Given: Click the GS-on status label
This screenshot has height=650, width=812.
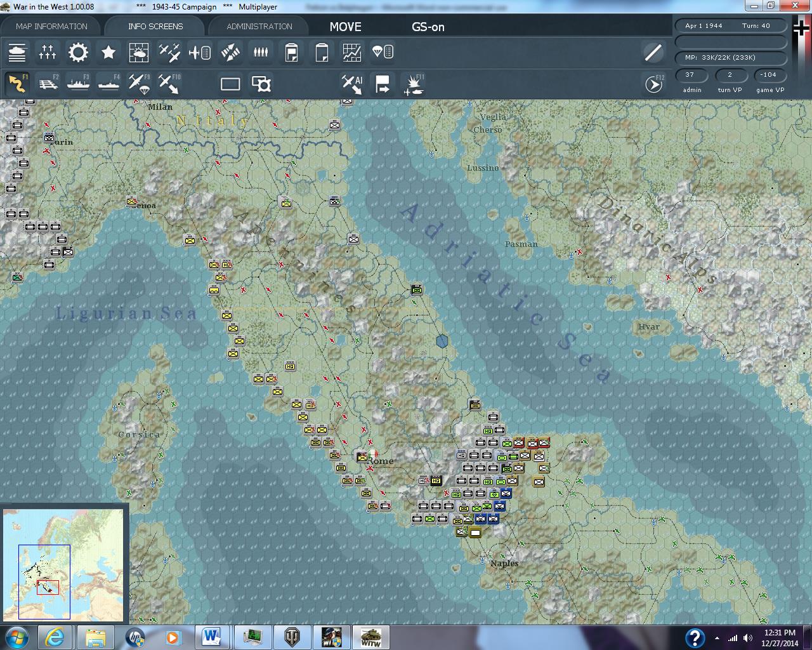Looking at the screenshot, I should tap(428, 27).
